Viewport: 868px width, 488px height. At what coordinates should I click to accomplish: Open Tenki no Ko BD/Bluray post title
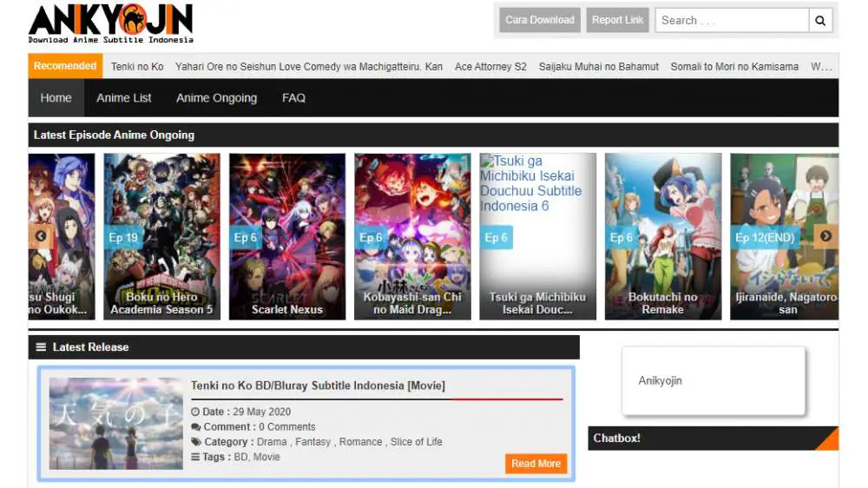click(318, 386)
